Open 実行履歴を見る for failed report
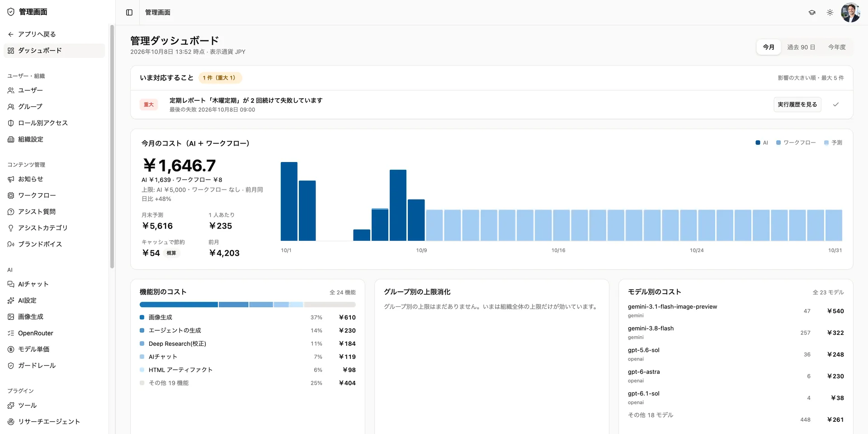This screenshot has width=868, height=434. pos(797,105)
